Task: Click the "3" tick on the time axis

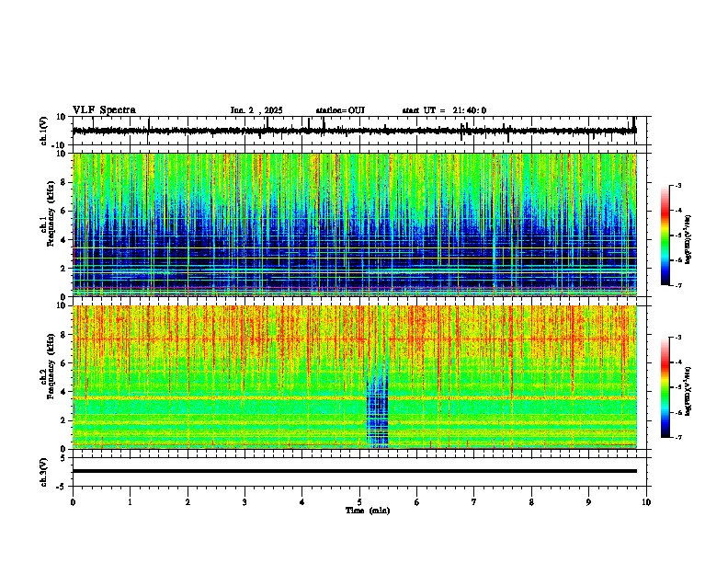Action: pyautogui.click(x=245, y=502)
